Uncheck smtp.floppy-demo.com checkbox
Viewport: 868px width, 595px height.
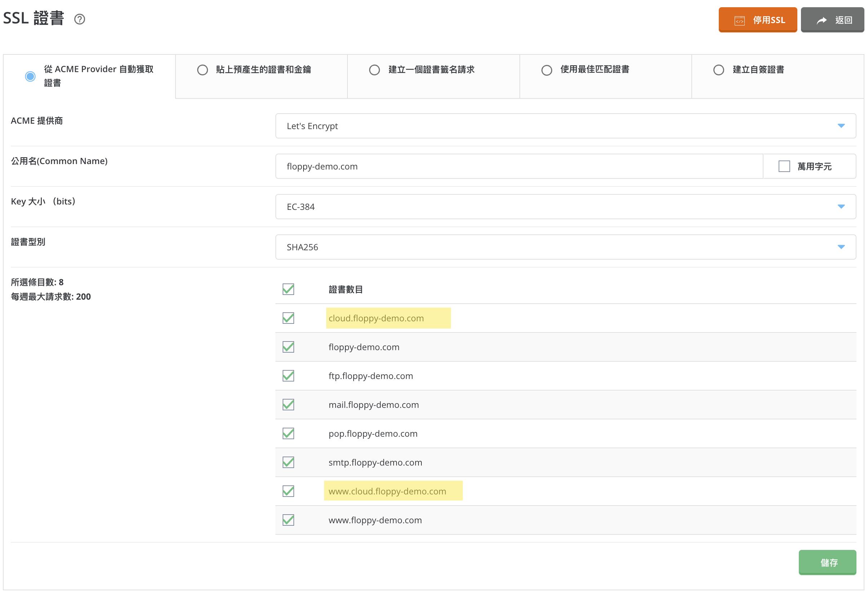tap(288, 462)
